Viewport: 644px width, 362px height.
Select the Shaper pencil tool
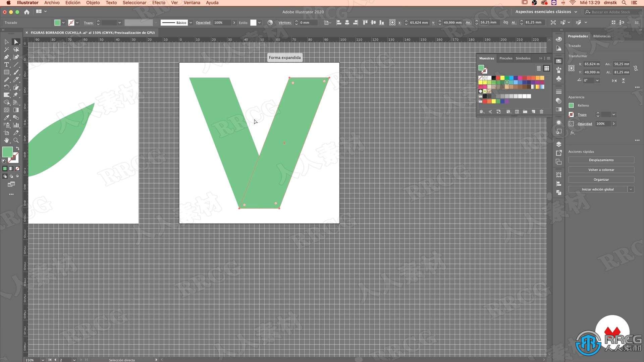coord(6,80)
